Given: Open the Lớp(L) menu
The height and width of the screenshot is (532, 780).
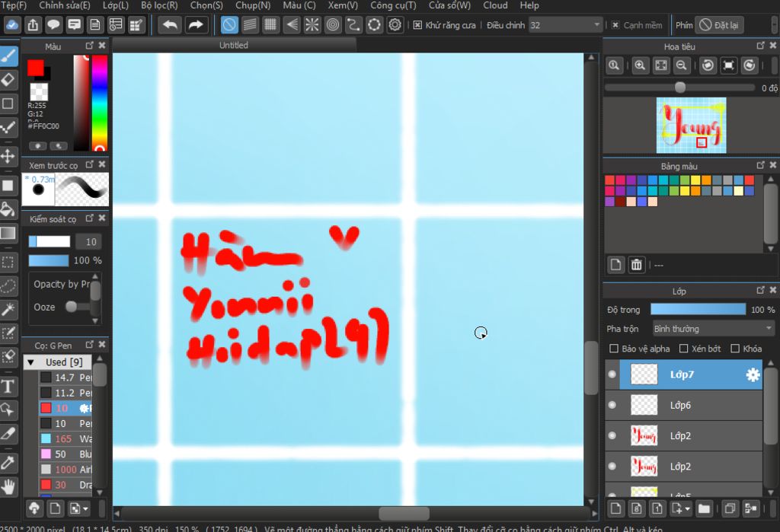Looking at the screenshot, I should [116, 5].
